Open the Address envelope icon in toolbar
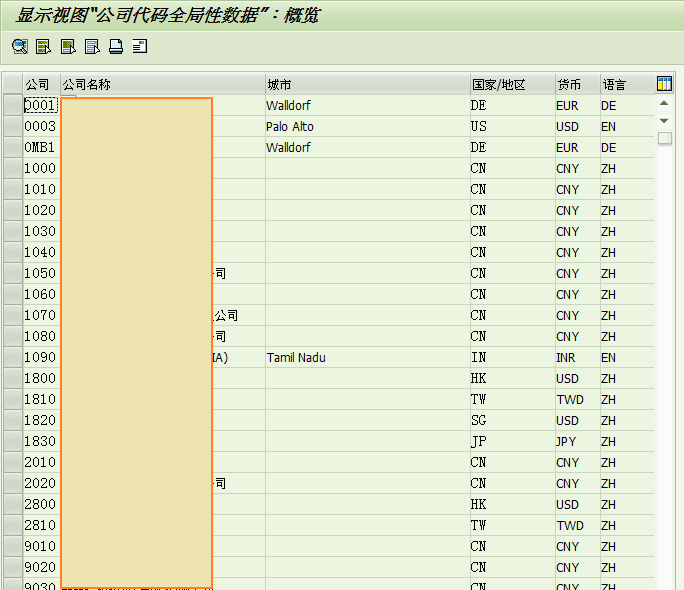The image size is (684, 590). (x=140, y=46)
